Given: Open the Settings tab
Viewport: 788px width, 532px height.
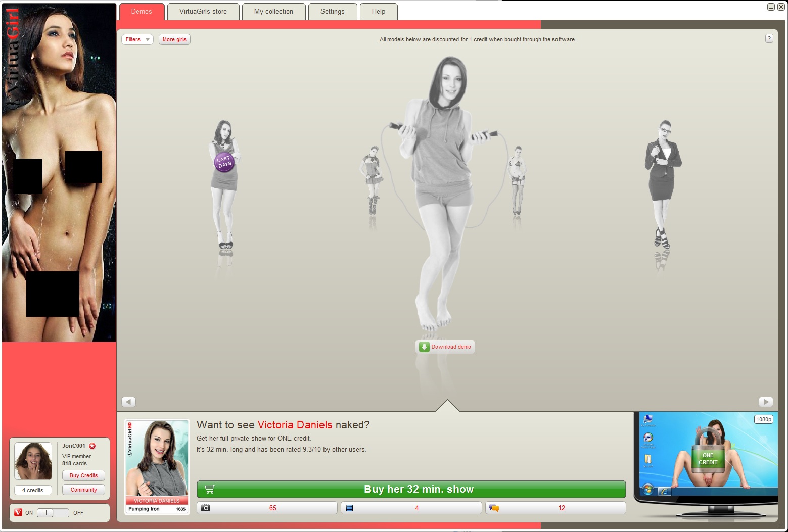Looking at the screenshot, I should [333, 11].
